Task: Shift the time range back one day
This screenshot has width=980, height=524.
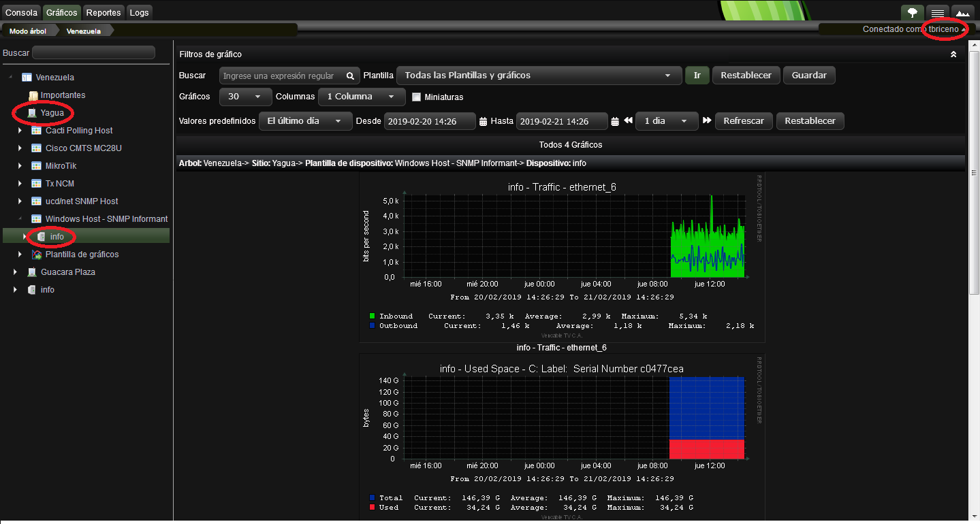Action: pos(628,121)
